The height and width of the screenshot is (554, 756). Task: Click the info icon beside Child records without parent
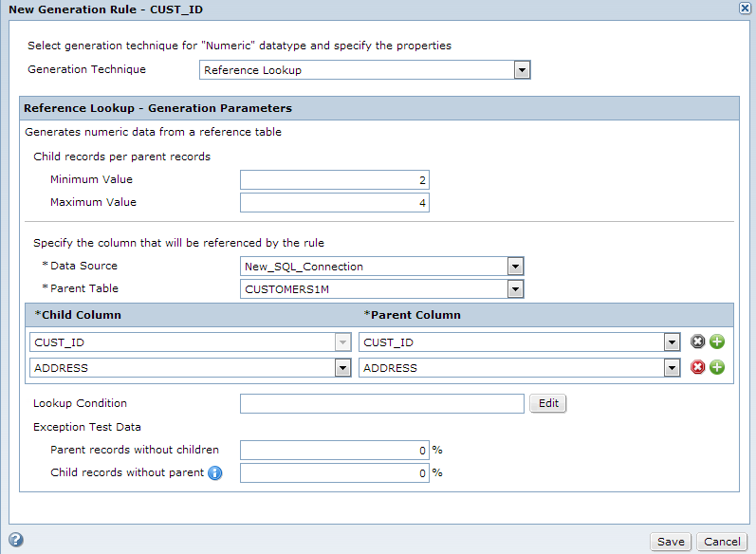click(x=215, y=473)
